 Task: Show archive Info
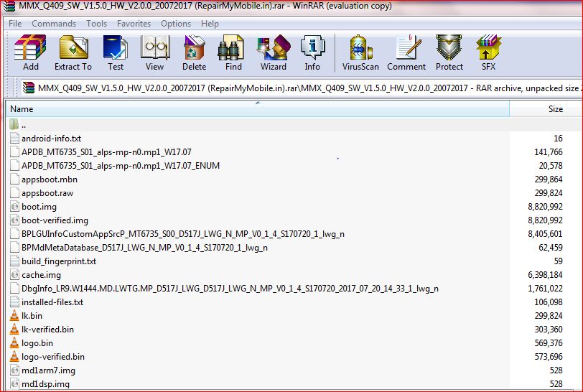(312, 53)
